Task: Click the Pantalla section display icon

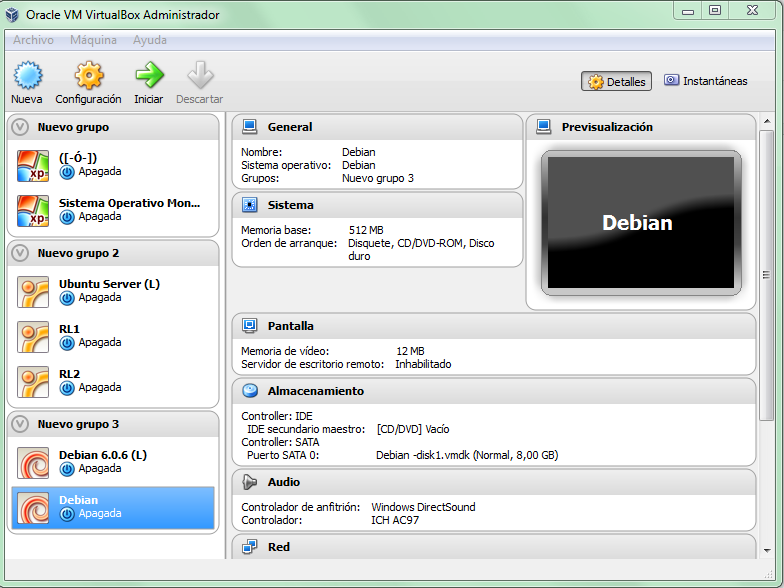Action: [250, 326]
